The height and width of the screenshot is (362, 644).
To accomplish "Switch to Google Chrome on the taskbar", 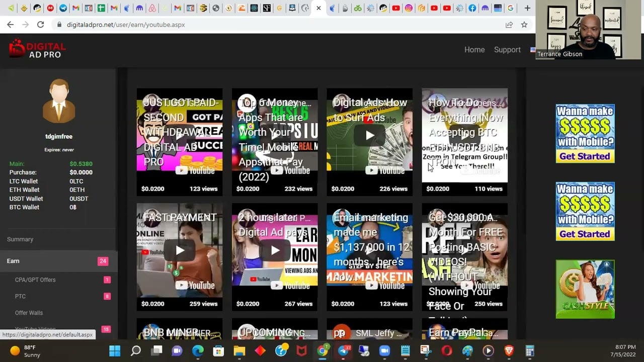I will pos(323,350).
